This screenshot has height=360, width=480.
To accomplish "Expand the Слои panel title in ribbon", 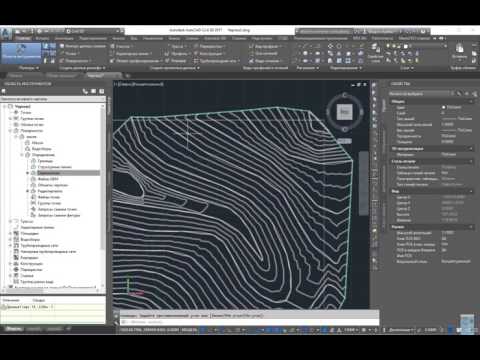I will 406,68.
